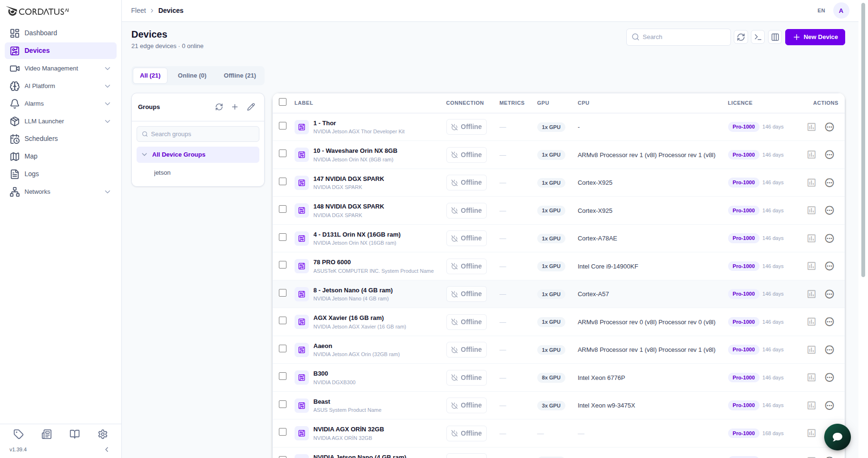Click the device Search field
868x458 pixels.
pyautogui.click(x=679, y=37)
